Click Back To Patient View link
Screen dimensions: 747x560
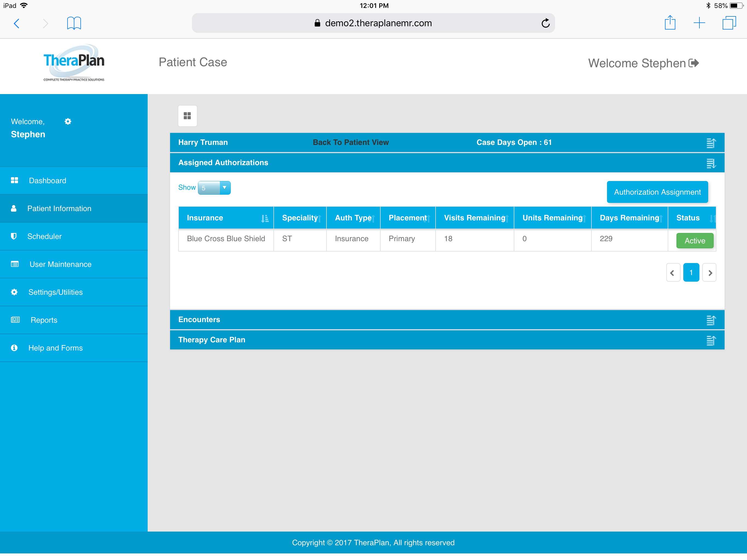(x=351, y=142)
